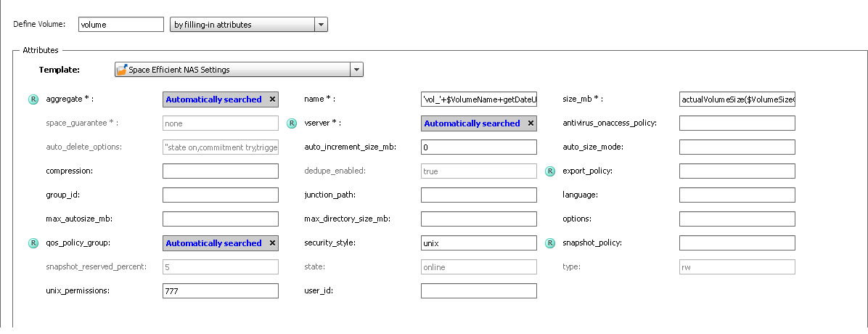The height and width of the screenshot is (334, 868).
Task: Click the snapshot_reserved_percent field
Action: click(x=221, y=267)
